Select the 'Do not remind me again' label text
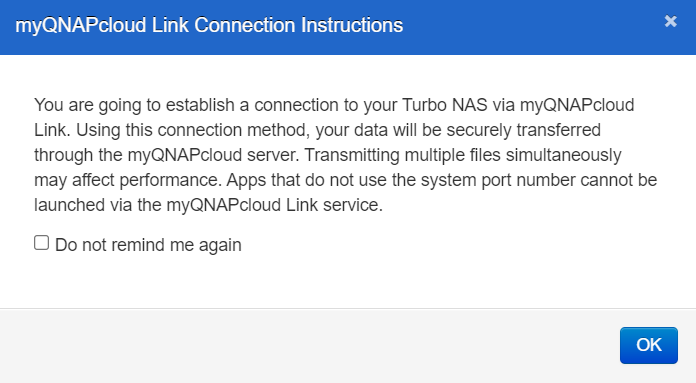Image resolution: width=696 pixels, height=383 pixels. (148, 245)
